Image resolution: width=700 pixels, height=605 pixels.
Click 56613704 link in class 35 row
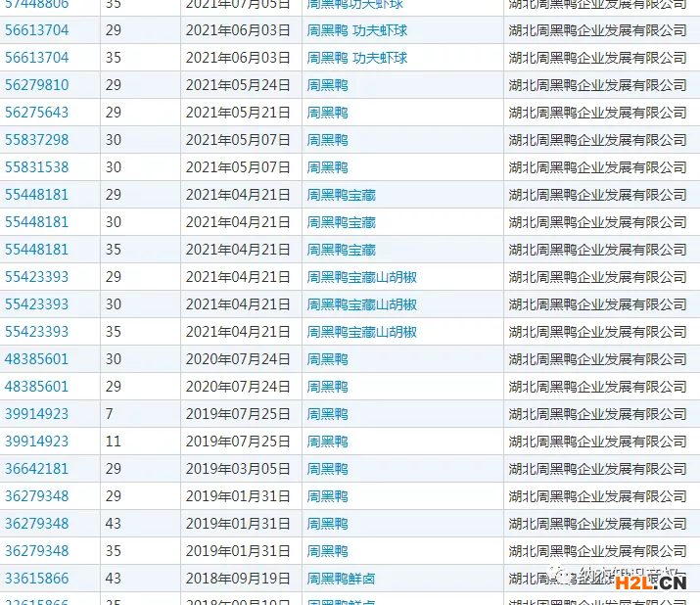click(x=36, y=58)
